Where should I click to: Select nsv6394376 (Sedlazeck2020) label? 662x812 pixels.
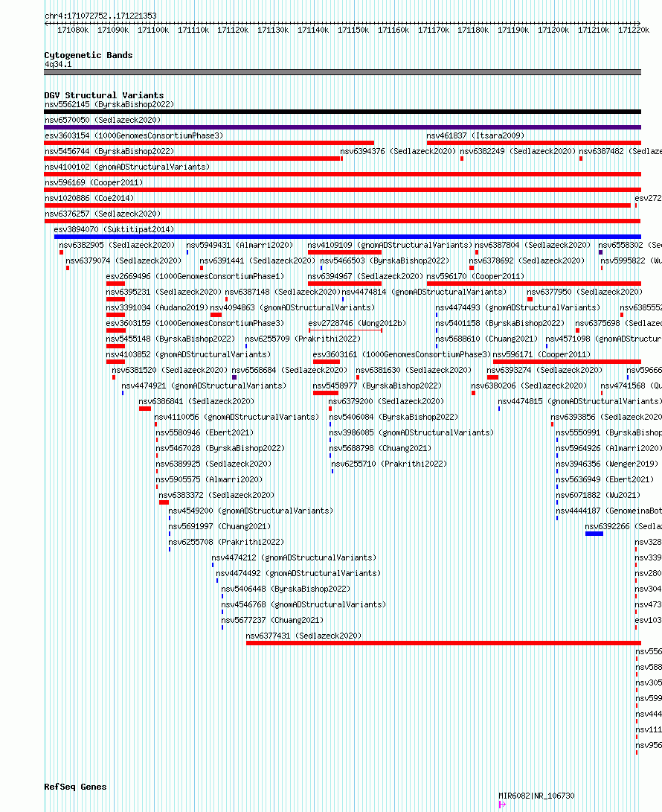pos(398,151)
